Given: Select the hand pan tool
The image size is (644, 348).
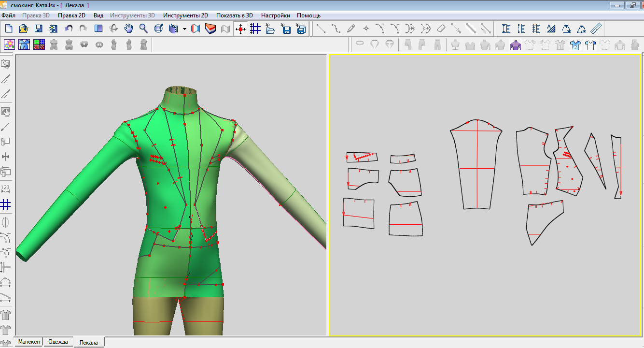Looking at the screenshot, I should click(128, 29).
